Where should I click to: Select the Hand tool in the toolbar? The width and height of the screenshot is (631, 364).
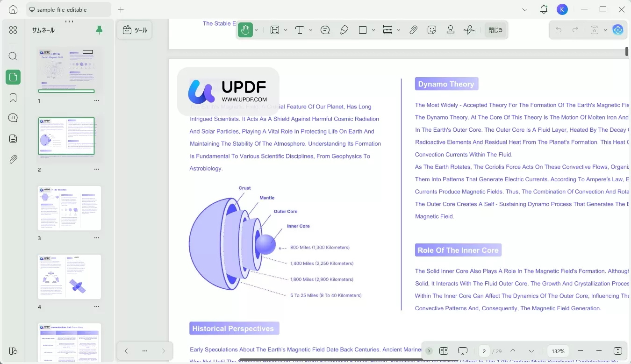pyautogui.click(x=245, y=29)
